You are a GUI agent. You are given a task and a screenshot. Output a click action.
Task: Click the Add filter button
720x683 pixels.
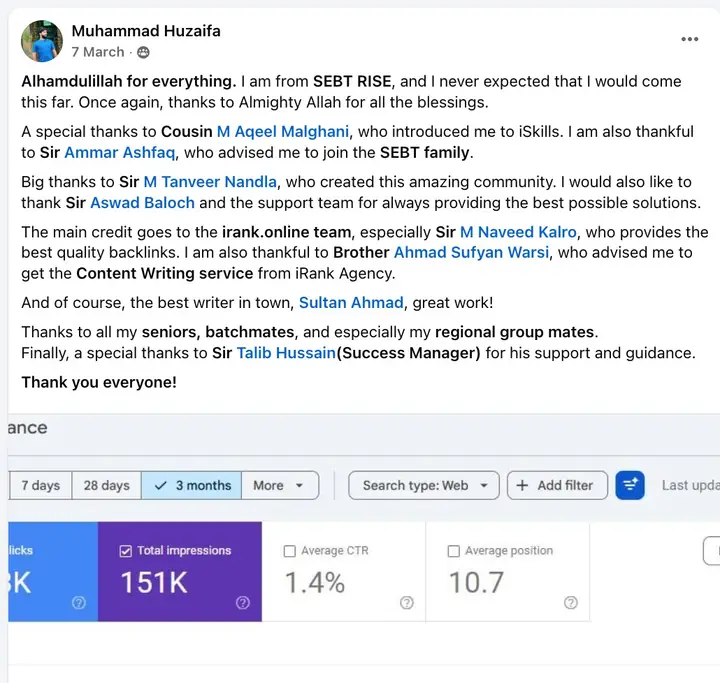click(557, 485)
